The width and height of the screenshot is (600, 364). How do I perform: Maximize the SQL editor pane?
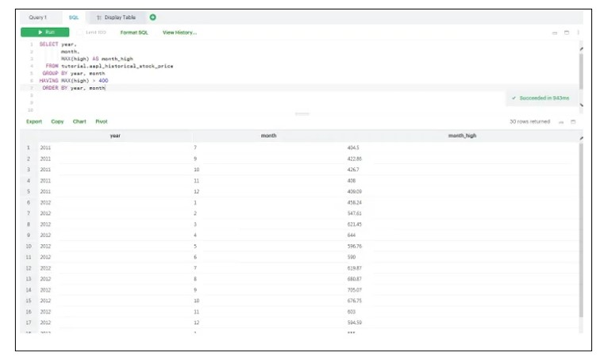pos(567,33)
